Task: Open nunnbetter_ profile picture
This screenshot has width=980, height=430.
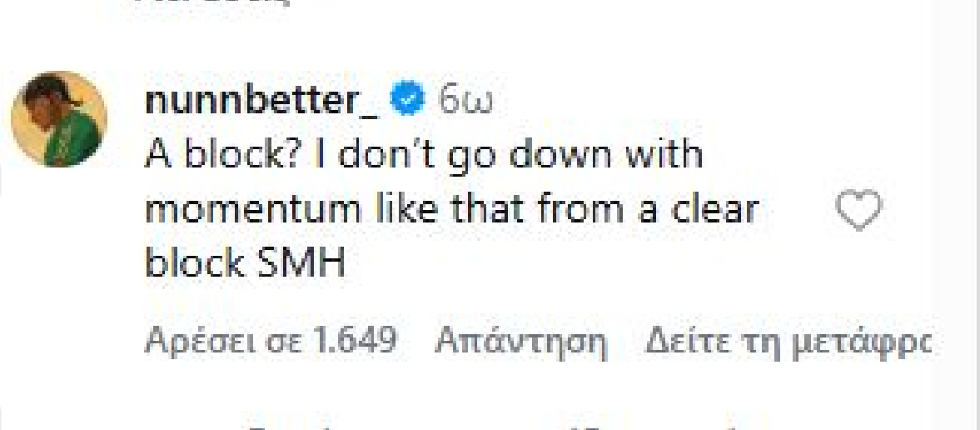Action: [x=59, y=118]
